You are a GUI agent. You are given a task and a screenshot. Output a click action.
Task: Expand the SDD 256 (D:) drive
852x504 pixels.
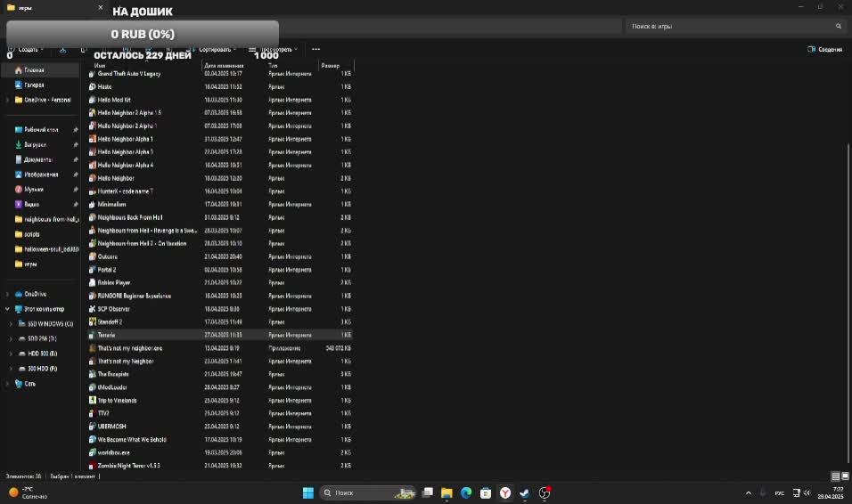(x=11, y=338)
